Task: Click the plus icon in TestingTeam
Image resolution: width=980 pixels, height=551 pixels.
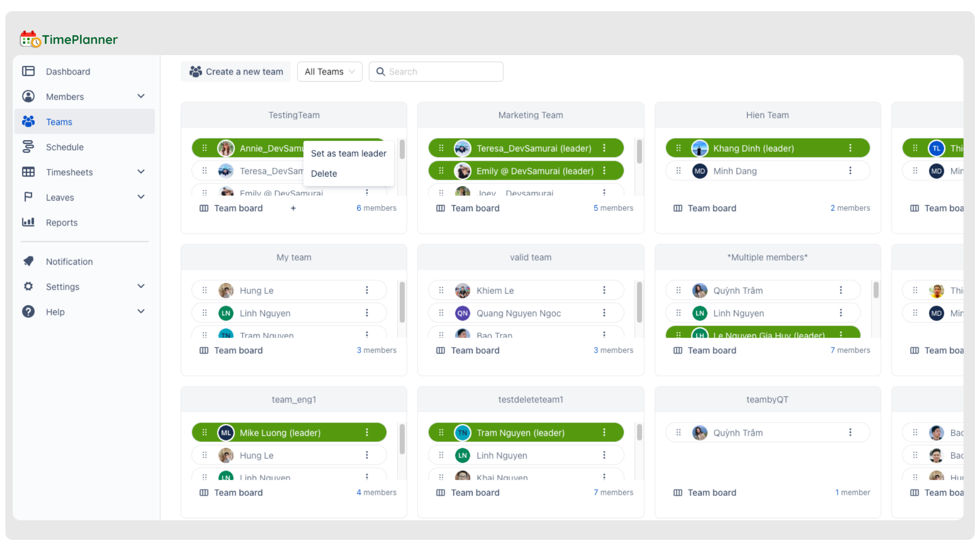Action: 293,208
